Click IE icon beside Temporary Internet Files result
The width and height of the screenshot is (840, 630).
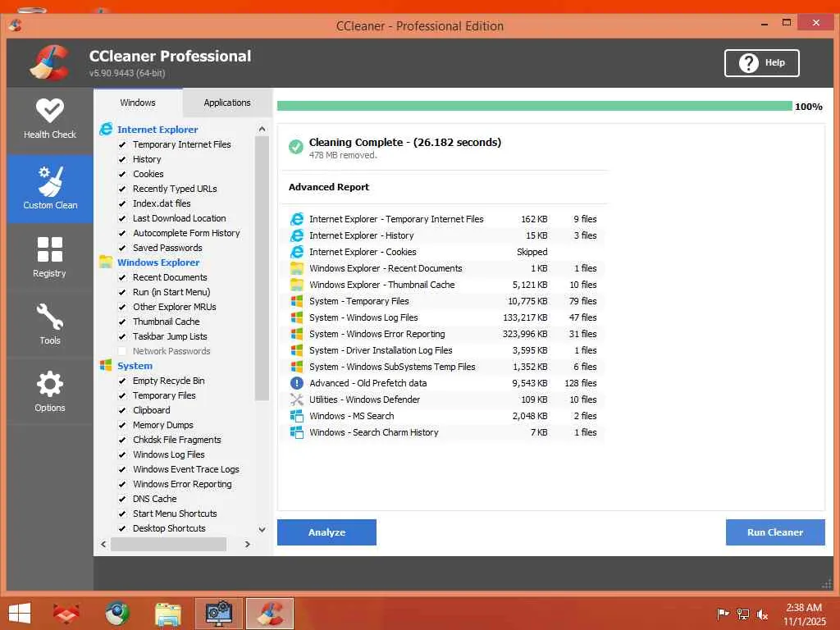pyautogui.click(x=297, y=219)
